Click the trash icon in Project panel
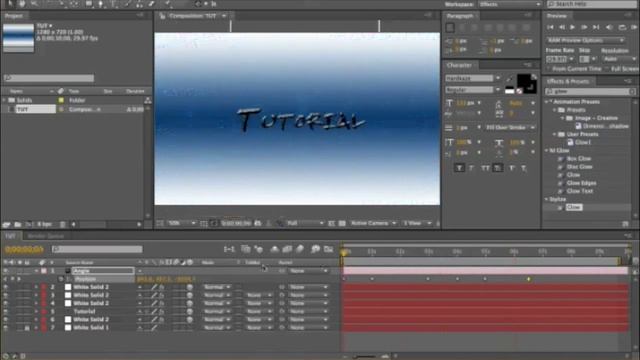Image resolution: width=640 pixels, height=360 pixels. [x=62, y=224]
